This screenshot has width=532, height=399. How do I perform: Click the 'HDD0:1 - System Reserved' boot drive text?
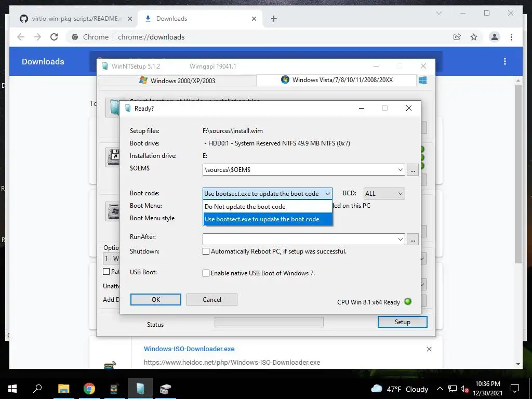(x=277, y=143)
